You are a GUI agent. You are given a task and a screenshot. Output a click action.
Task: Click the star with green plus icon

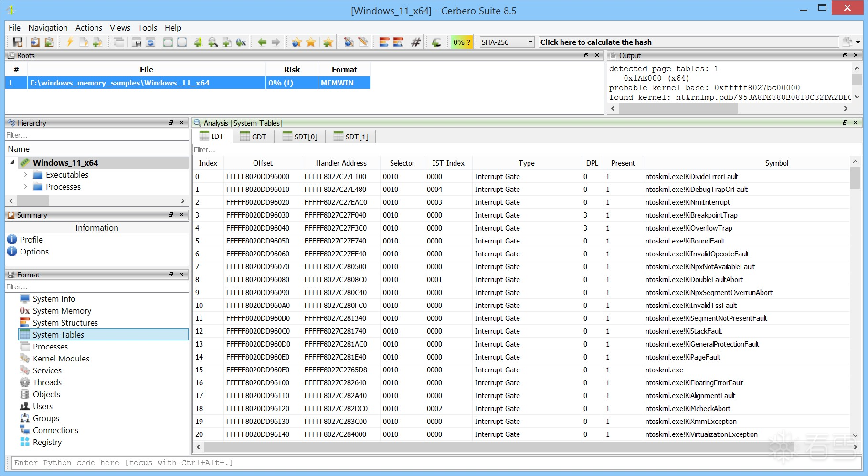coord(328,42)
